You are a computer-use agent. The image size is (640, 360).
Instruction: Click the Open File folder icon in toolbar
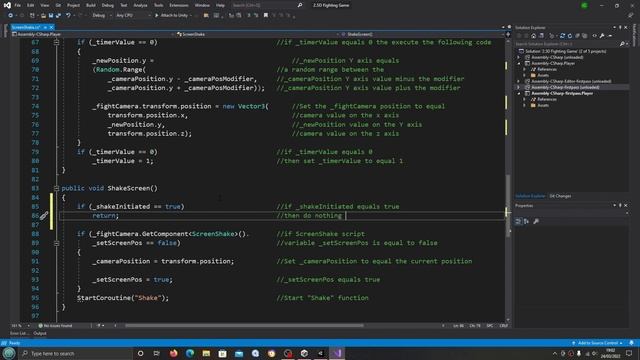click(43, 16)
